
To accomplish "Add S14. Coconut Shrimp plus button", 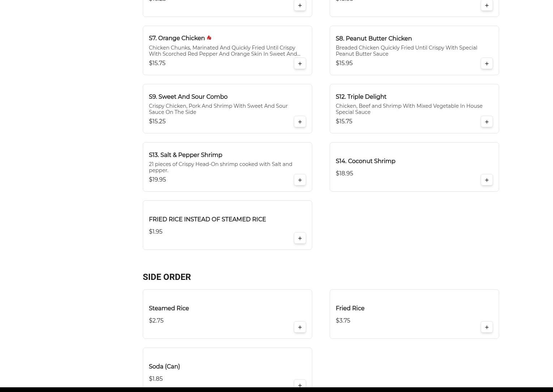I will [x=487, y=180].
